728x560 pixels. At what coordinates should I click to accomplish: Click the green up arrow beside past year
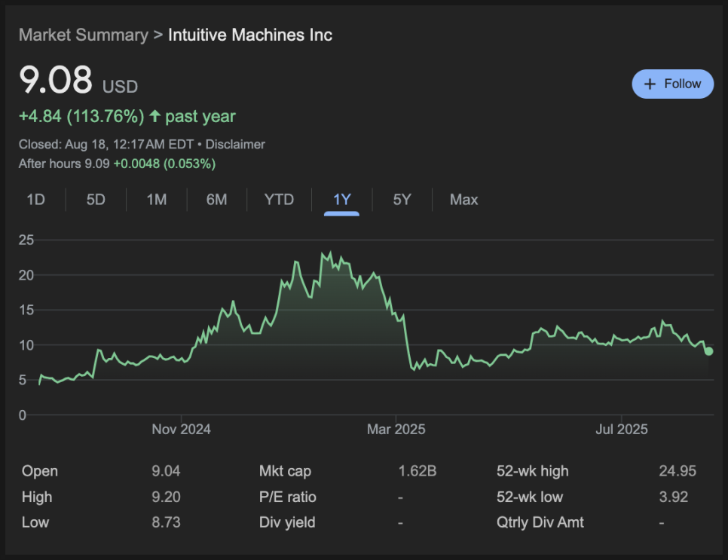point(154,115)
